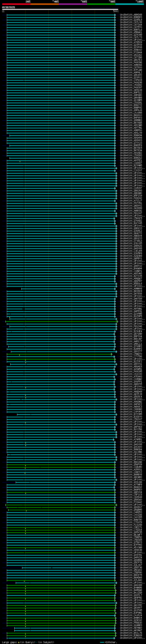Select the AV387835 query name label
Screen dimensions: 146x644
(8, 8)
